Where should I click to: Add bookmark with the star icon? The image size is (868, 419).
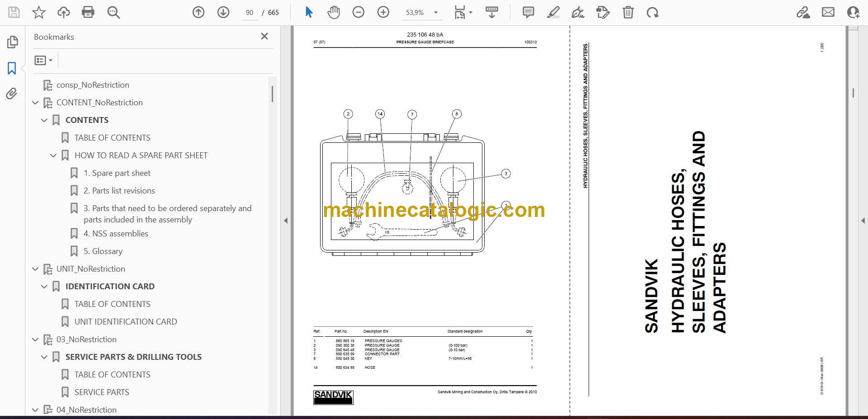click(x=39, y=12)
